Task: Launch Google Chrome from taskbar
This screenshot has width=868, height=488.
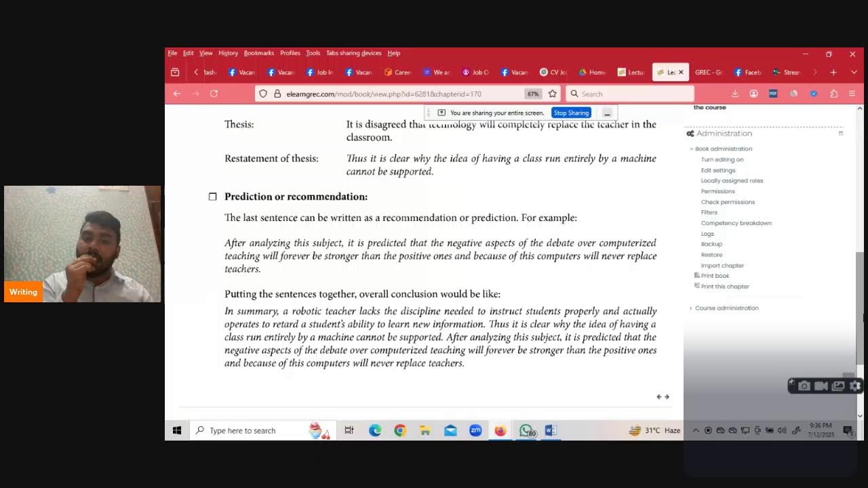Action: [x=400, y=430]
